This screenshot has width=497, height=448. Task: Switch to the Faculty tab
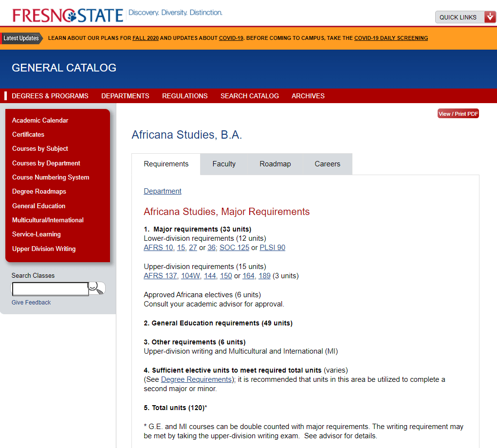coord(223,164)
